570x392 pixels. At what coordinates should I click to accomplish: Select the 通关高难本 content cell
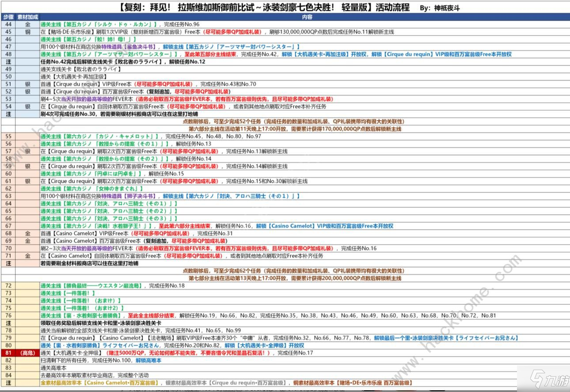304,368
